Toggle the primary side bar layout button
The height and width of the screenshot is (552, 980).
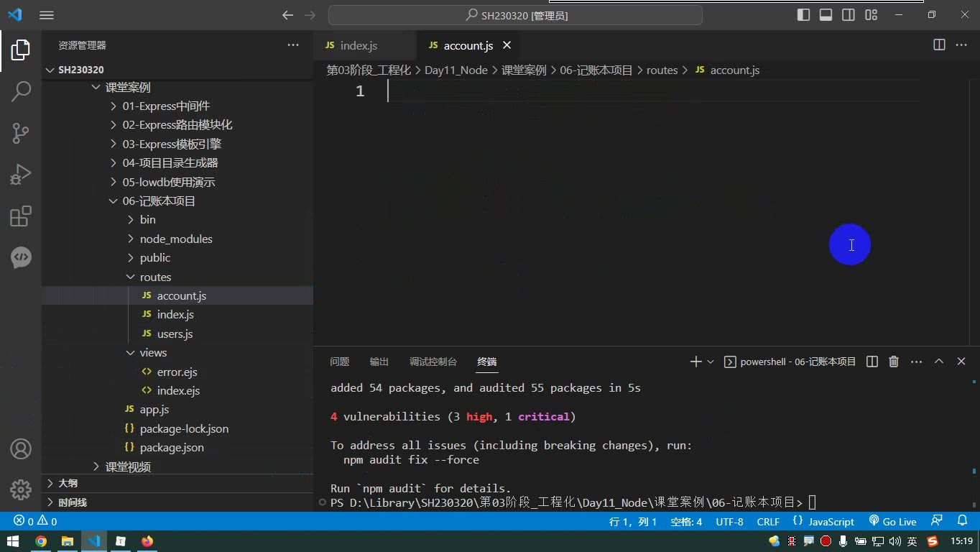[804, 14]
